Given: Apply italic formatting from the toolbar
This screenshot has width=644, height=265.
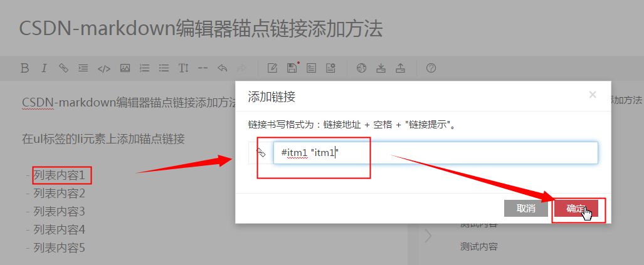Looking at the screenshot, I should pos(44,68).
